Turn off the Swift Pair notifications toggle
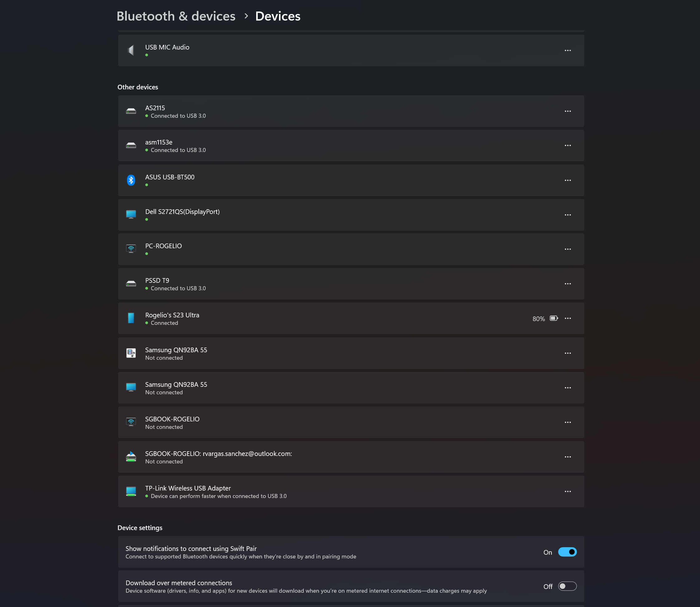Screen dimensions: 700x607 pos(567,552)
